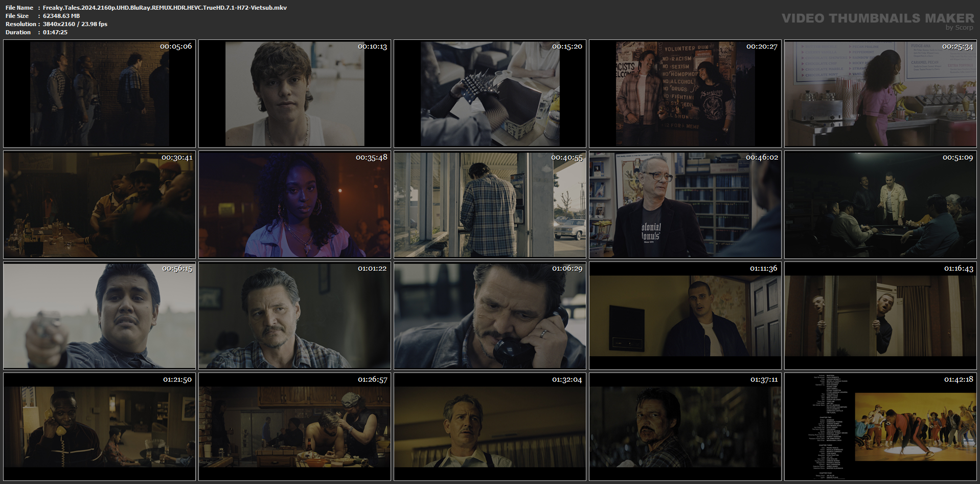The width and height of the screenshot is (980, 484).
Task: Select the thumbnail at 00:56:15
Action: pos(100,316)
